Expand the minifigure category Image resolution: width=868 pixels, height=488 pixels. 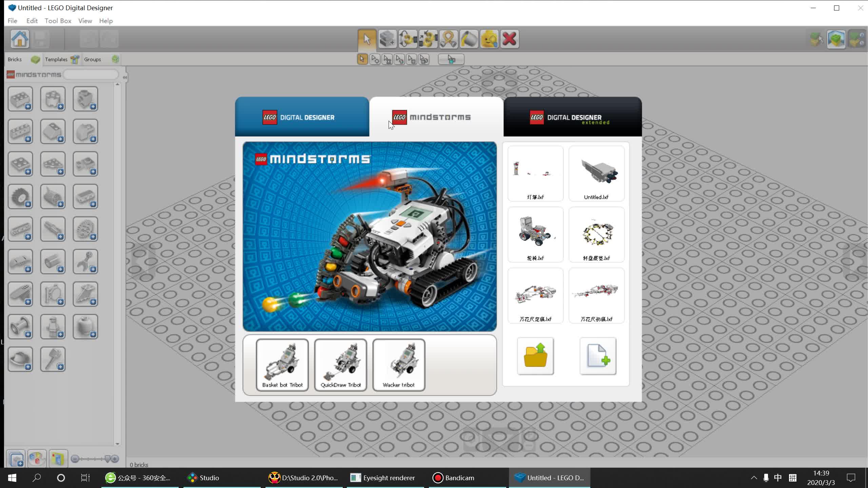coord(53,326)
